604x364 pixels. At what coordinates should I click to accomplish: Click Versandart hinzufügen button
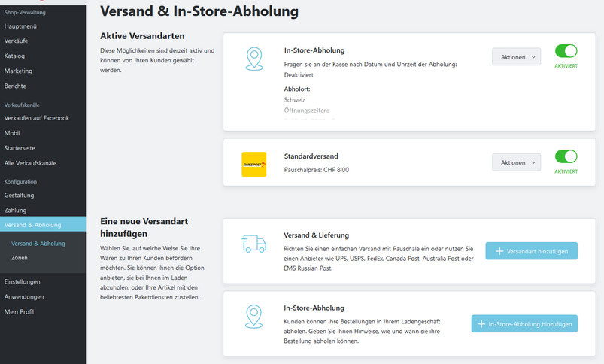pos(531,251)
